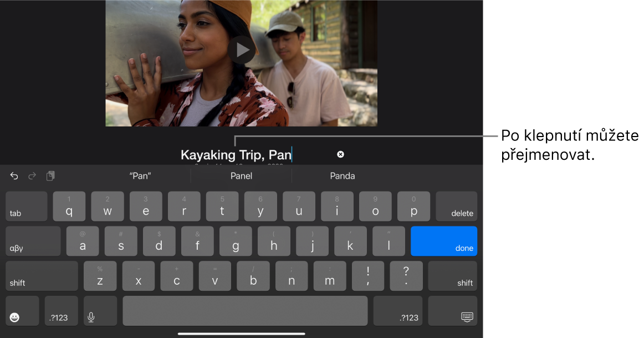Toggle the left shift key

(x=42, y=276)
